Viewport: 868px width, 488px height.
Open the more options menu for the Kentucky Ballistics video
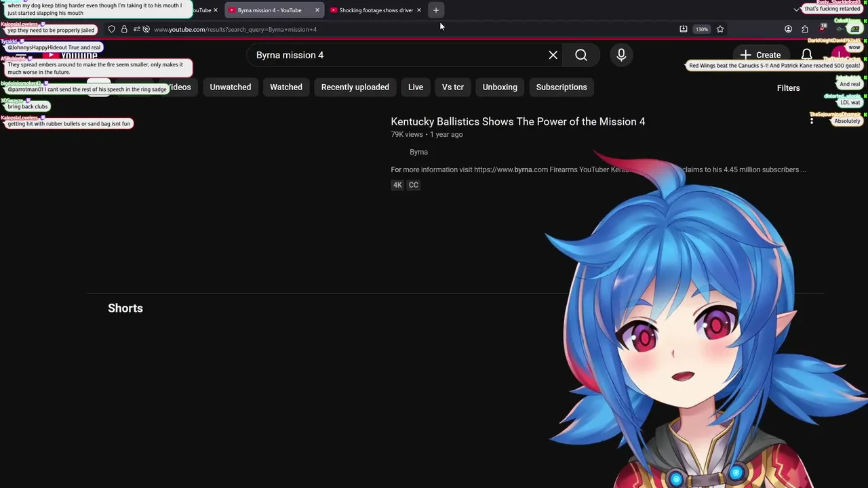point(811,120)
